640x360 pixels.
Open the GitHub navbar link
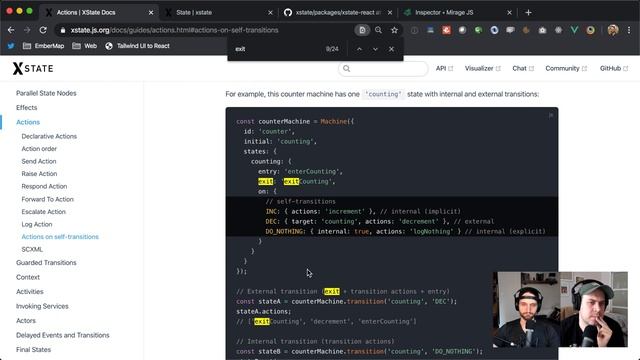[614, 69]
